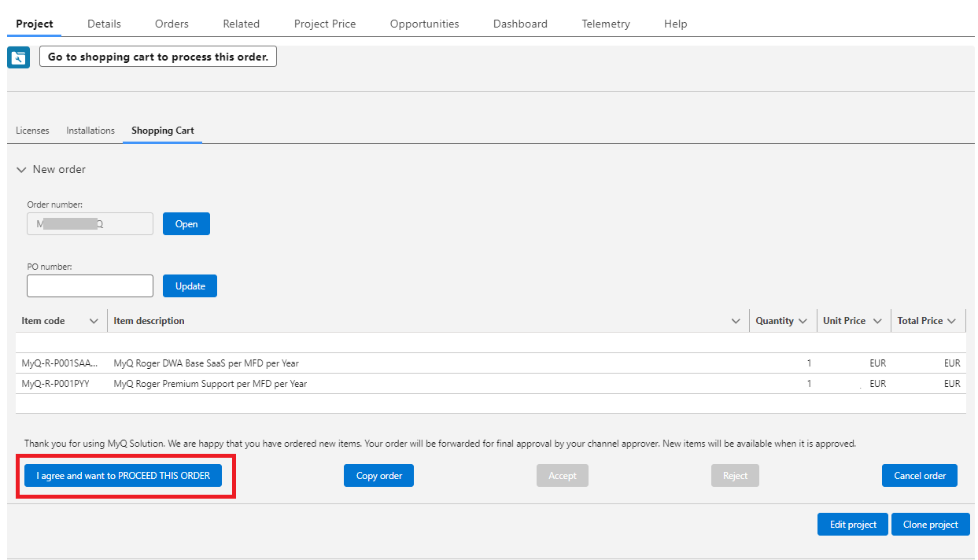The height and width of the screenshot is (560, 978).
Task: Click the blue project folder icon
Action: click(x=18, y=57)
